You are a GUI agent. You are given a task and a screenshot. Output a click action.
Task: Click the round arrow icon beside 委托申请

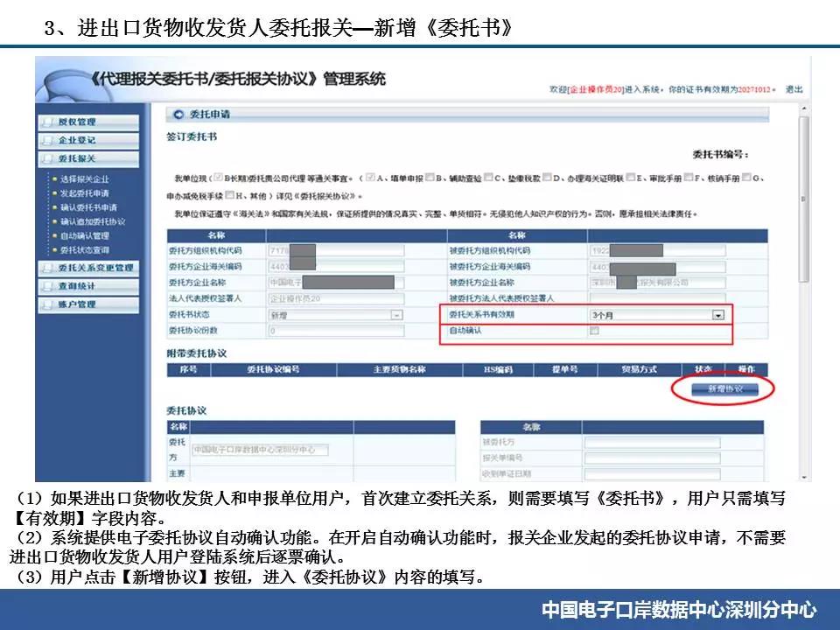point(179,115)
